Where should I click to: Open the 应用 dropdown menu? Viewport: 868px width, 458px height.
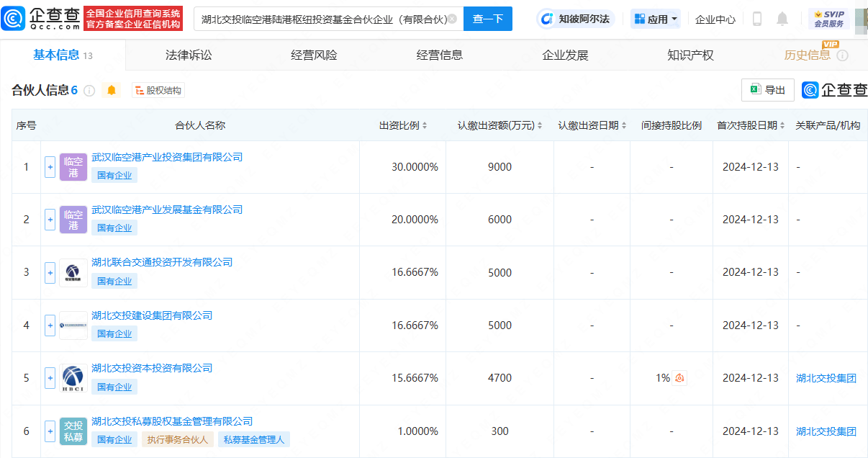tap(656, 19)
